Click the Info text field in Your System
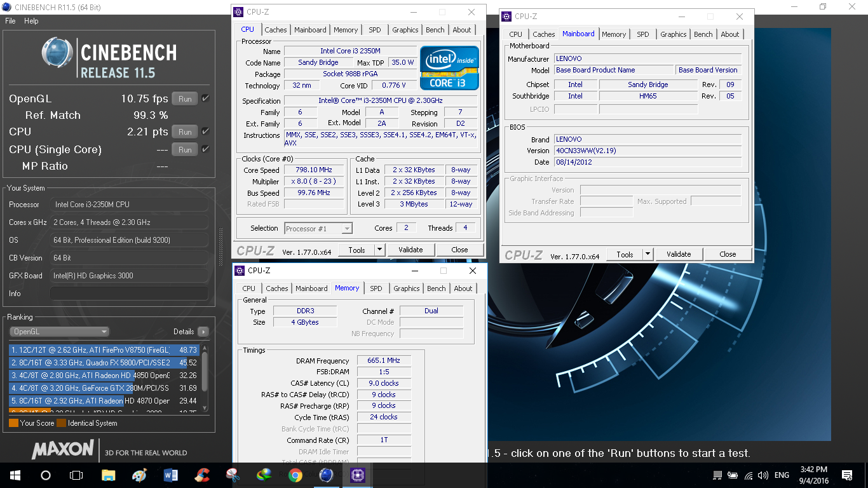 129,294
